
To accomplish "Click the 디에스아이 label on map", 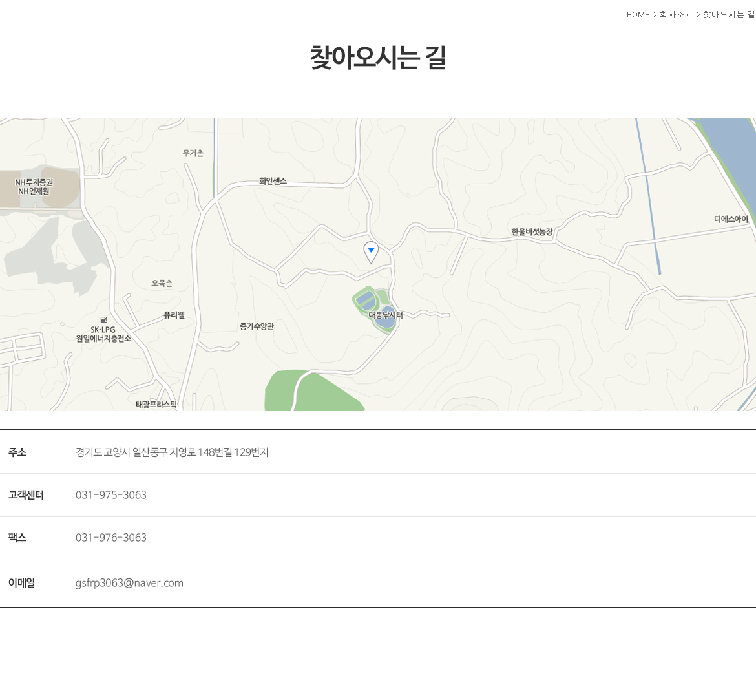I will coord(731,220).
